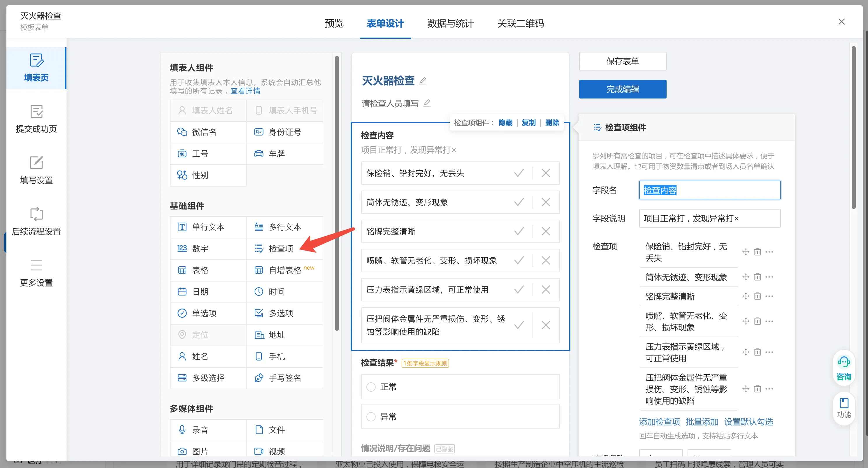868x468 pixels.
Task: Add the 车牌 component
Action: click(285, 154)
